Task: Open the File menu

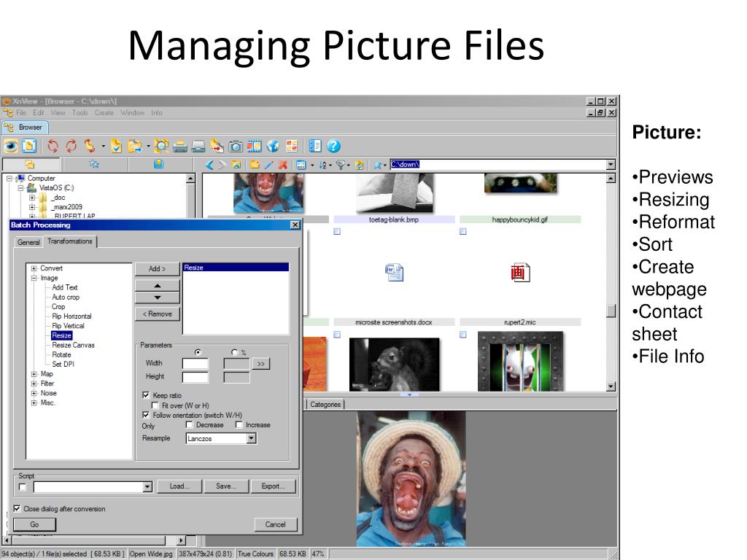Action: (x=21, y=113)
